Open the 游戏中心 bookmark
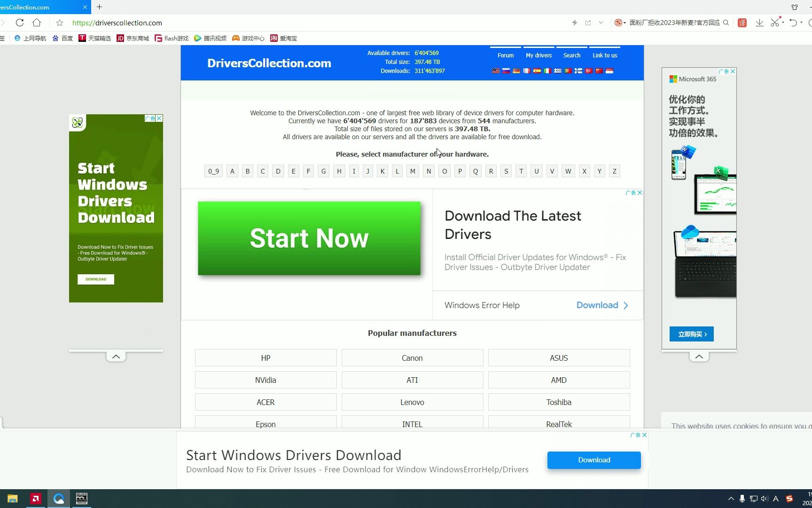812x508 pixels. 248,38
